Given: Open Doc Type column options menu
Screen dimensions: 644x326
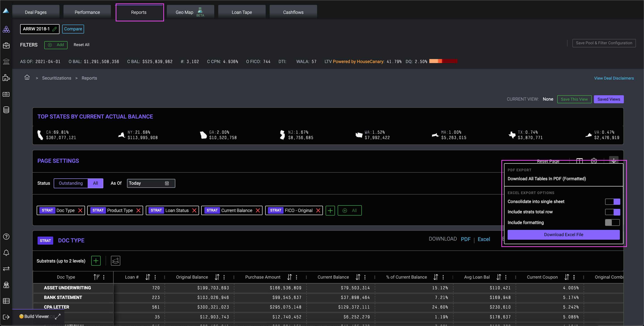Looking at the screenshot, I should (104, 277).
